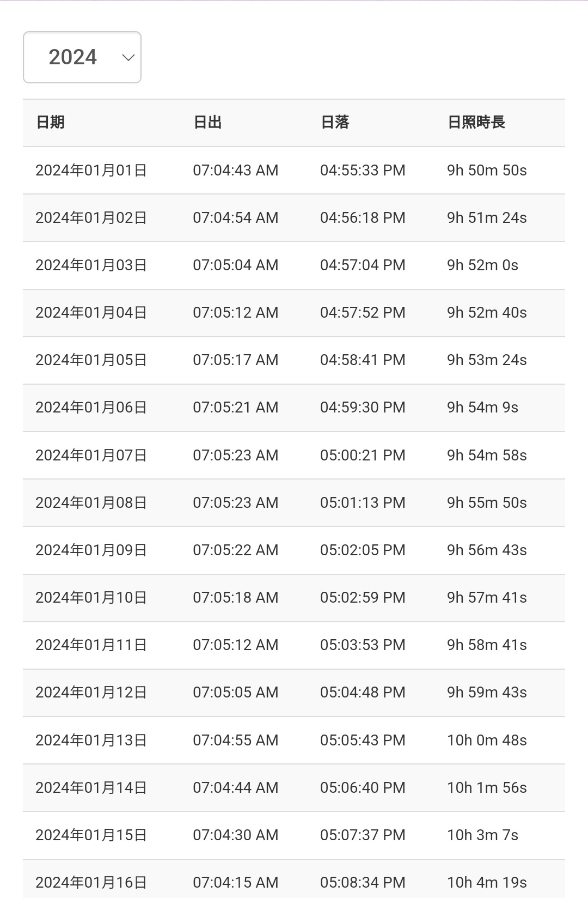Select the 2024年01月08日 date cell
The width and height of the screenshot is (588, 898).
[91, 502]
